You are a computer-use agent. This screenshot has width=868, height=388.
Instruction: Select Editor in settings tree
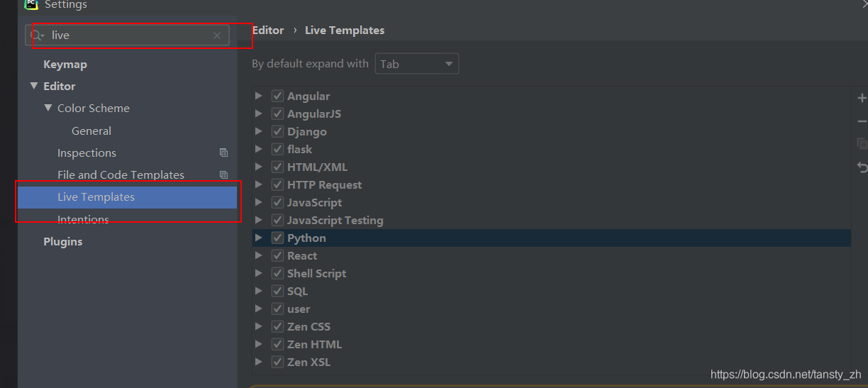[x=60, y=86]
